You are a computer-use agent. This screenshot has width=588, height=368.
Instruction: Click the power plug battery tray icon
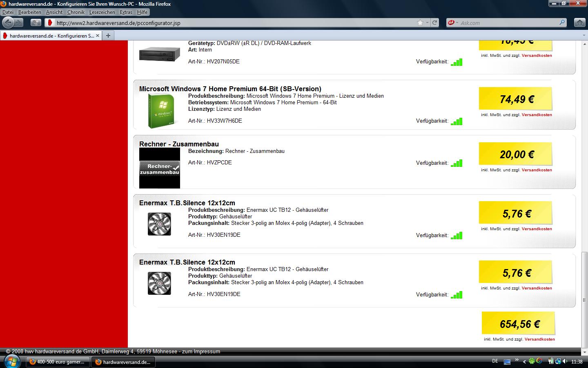551,361
